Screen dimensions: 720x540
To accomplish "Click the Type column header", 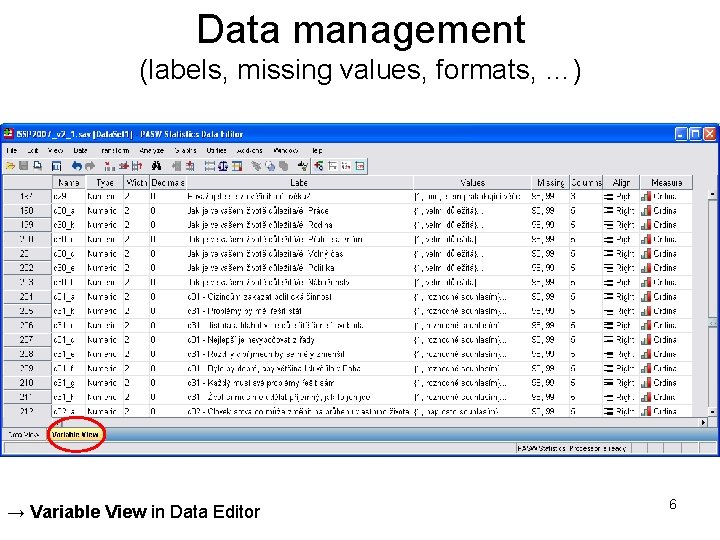I will pos(105,183).
